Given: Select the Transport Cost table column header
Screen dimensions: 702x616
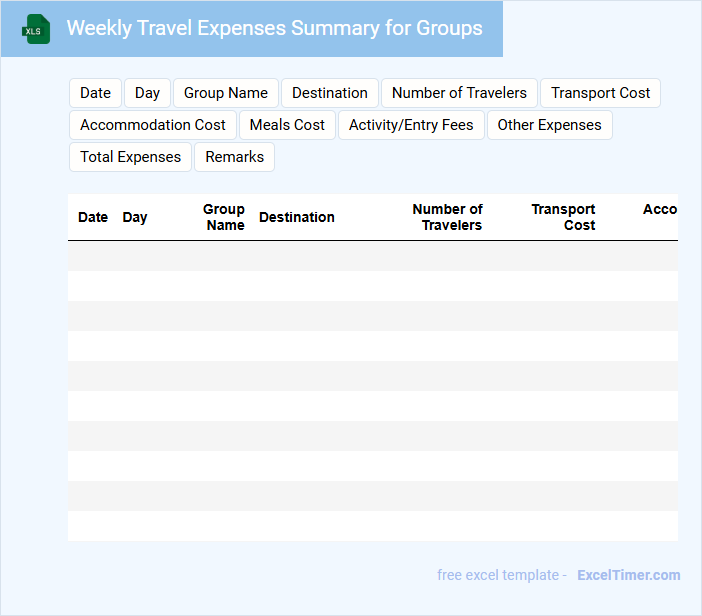Looking at the screenshot, I should pyautogui.click(x=564, y=217).
